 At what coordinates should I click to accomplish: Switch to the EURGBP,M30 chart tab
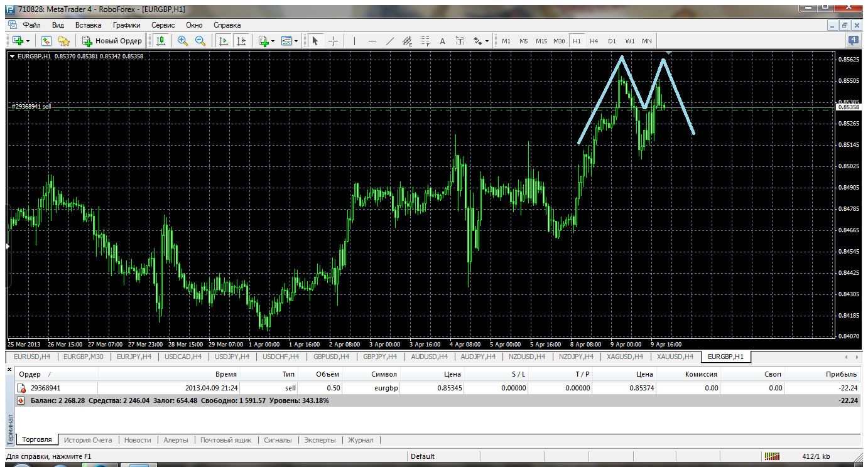83,357
